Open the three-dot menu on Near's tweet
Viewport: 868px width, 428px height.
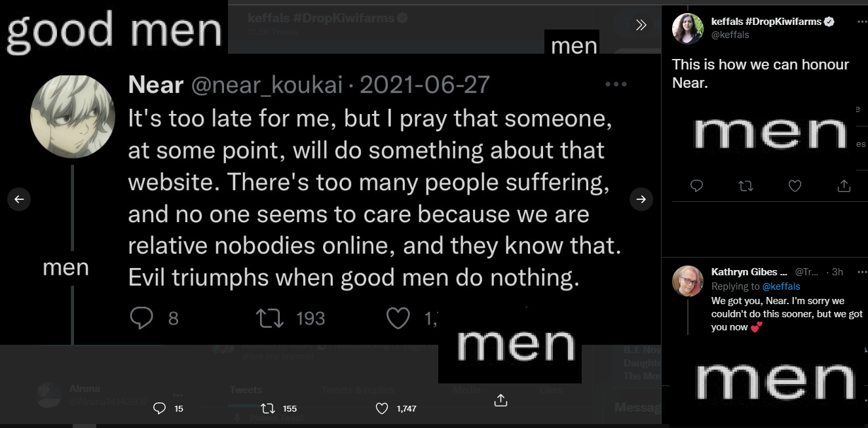pyautogui.click(x=616, y=85)
